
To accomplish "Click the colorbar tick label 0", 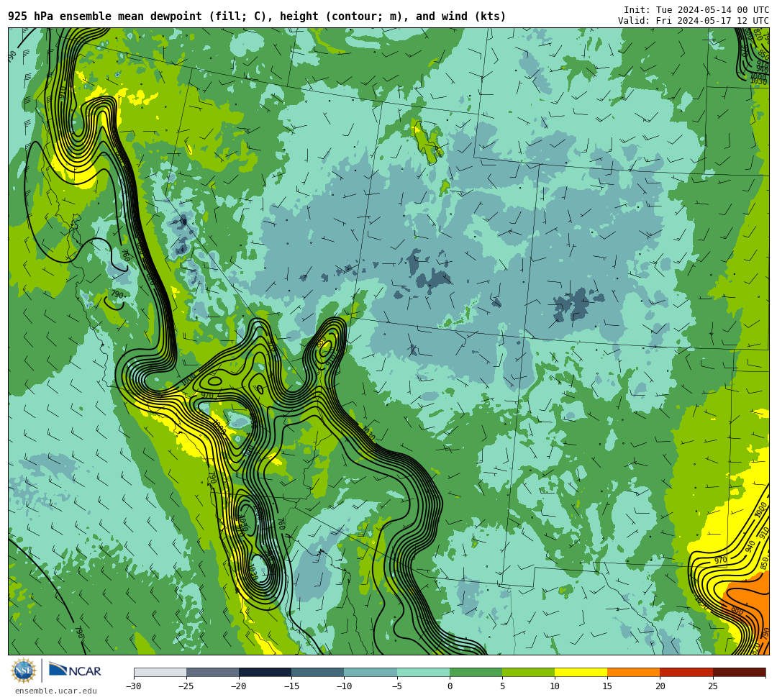I will point(450,686).
